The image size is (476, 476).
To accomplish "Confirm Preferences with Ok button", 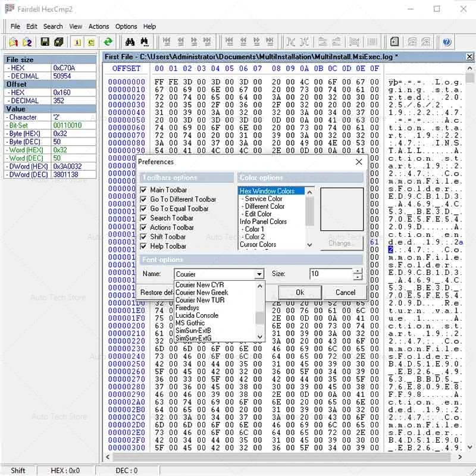I will [300, 292].
